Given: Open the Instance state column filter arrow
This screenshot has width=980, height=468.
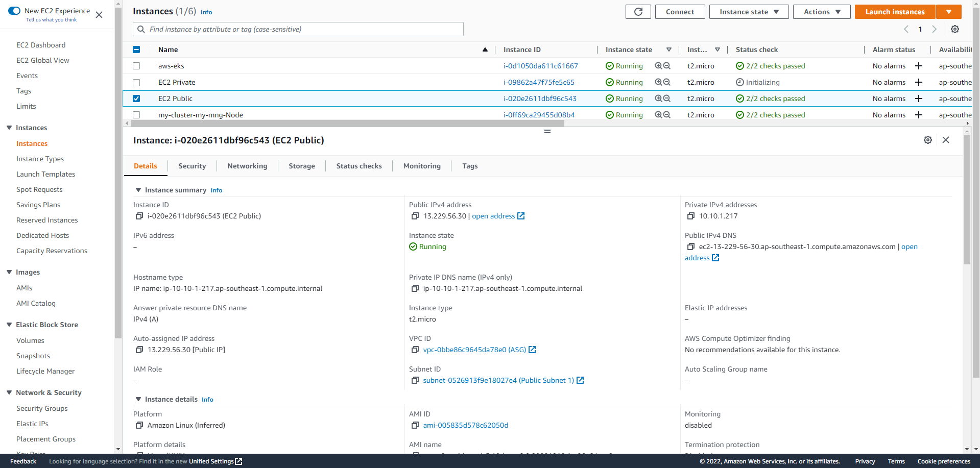Looking at the screenshot, I should 668,50.
